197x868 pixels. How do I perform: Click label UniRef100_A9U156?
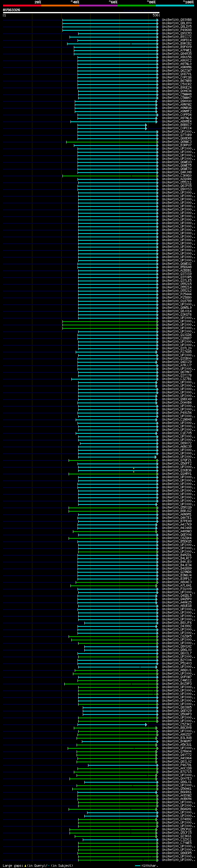176,57
